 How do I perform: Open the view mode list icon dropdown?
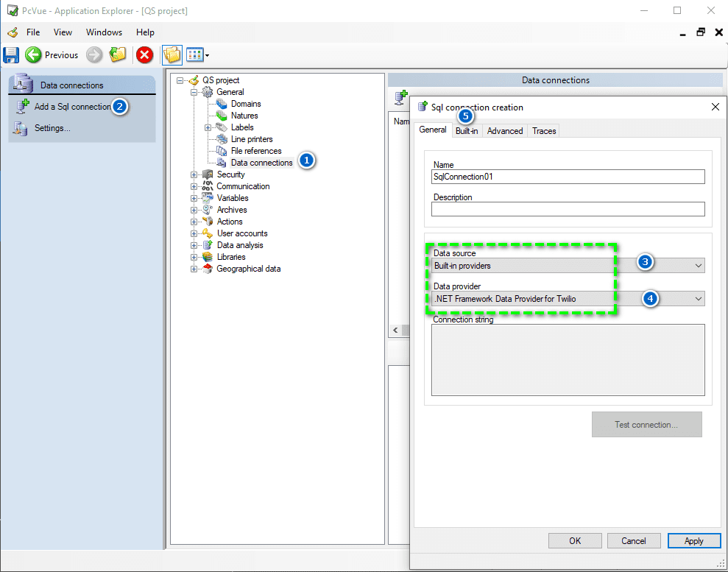(x=197, y=55)
